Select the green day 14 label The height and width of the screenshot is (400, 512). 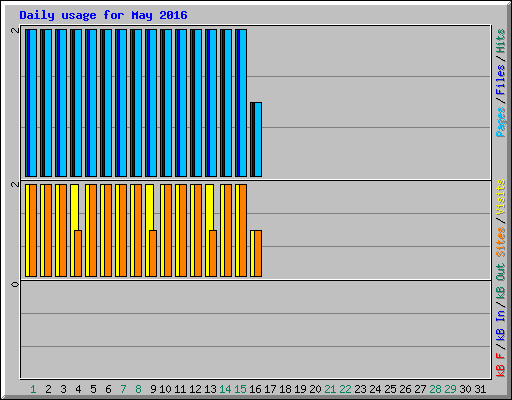pyautogui.click(x=225, y=389)
